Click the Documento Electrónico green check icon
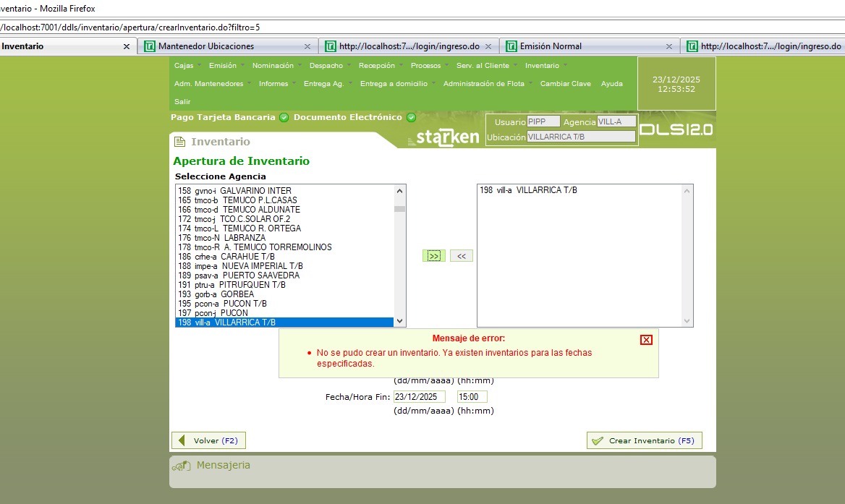This screenshot has height=504, width=845. [411, 117]
